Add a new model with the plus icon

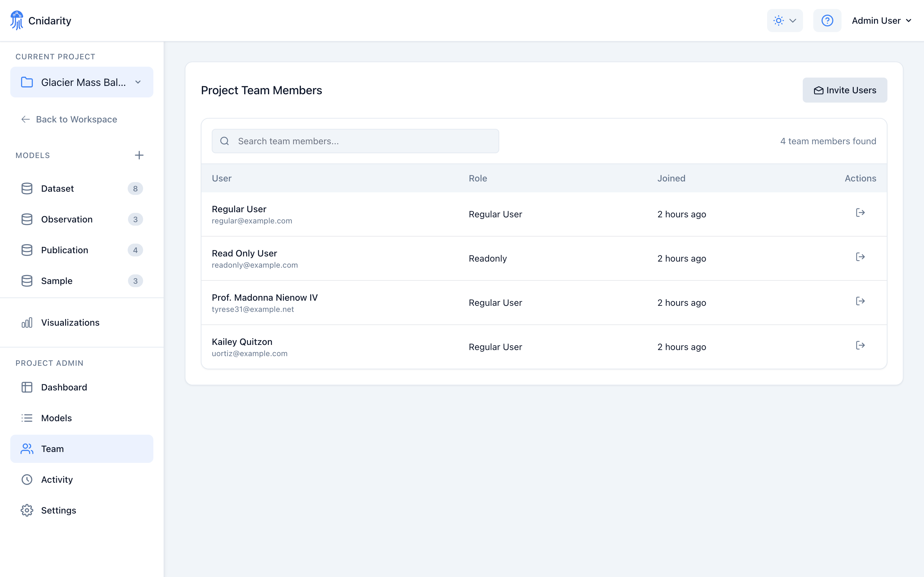click(139, 155)
